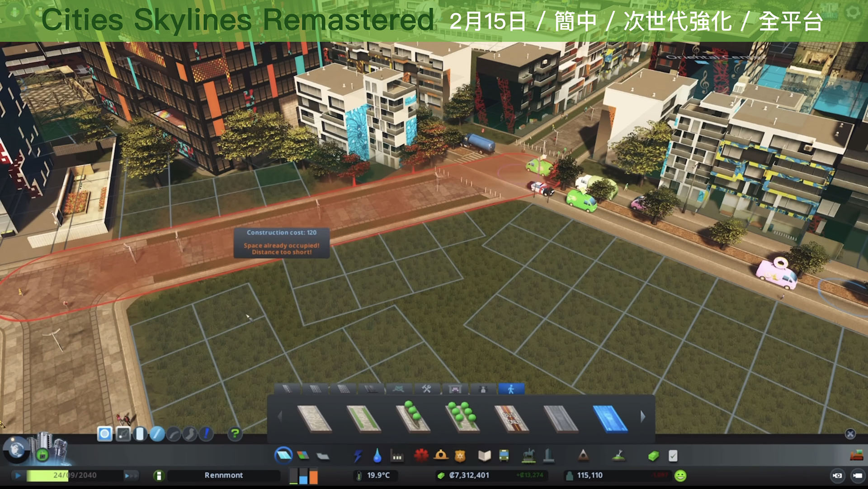This screenshot has height=489, width=868.
Task: Click the cinematic camera icon at far right
Action: tap(857, 475)
